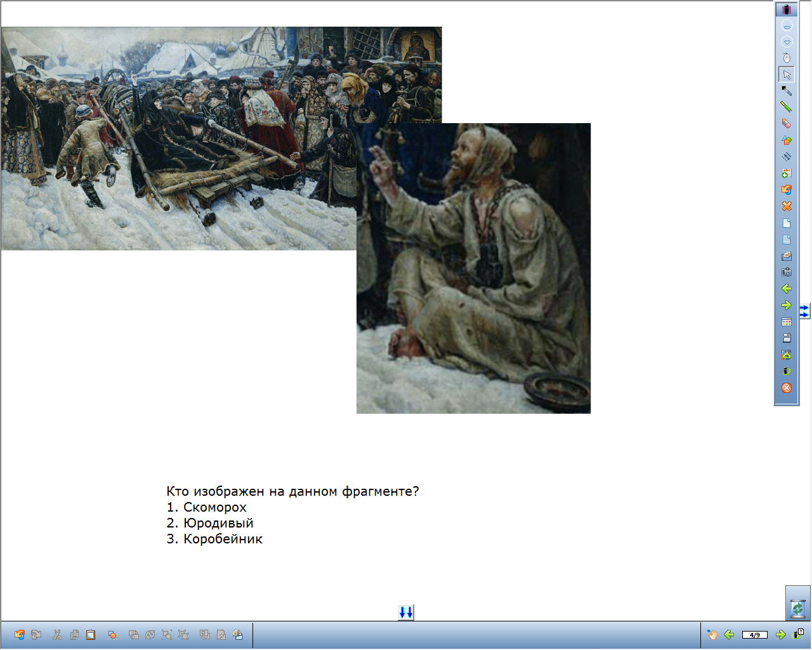Click the Save diskette icon in side toolbar
The width and height of the screenshot is (812, 650).
pyautogui.click(x=787, y=338)
